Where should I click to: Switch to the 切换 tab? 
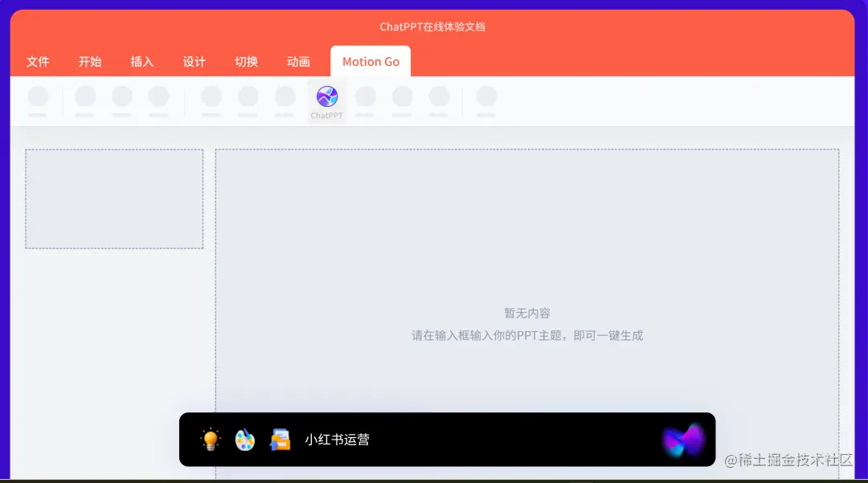point(247,61)
